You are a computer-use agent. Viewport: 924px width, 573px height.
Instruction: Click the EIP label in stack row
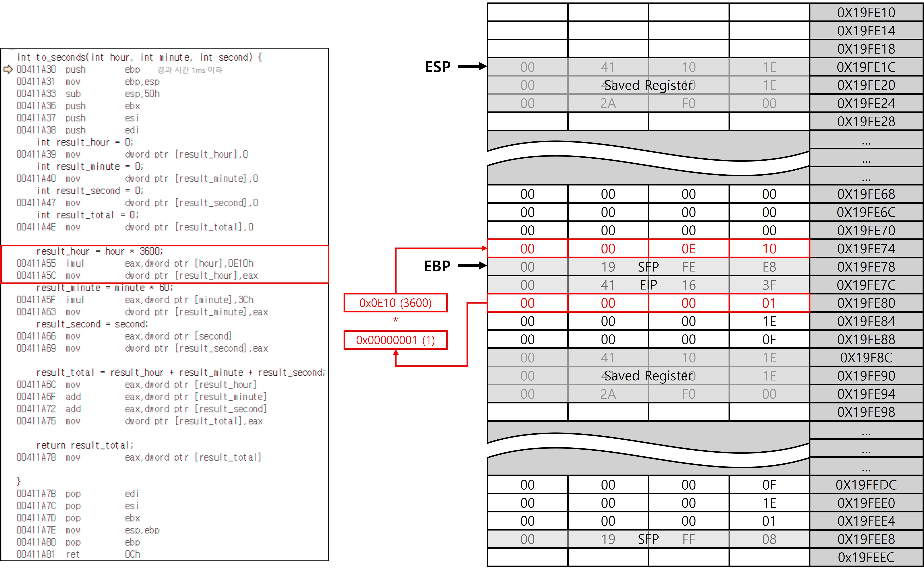[648, 285]
